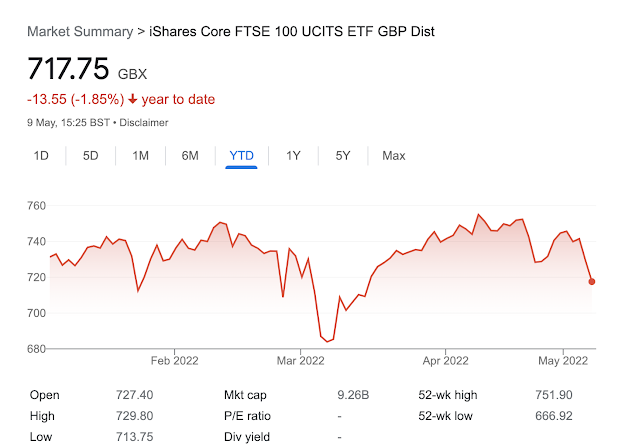This screenshot has height=448, width=639.
Task: Select the YTD tab
Action: point(241,156)
